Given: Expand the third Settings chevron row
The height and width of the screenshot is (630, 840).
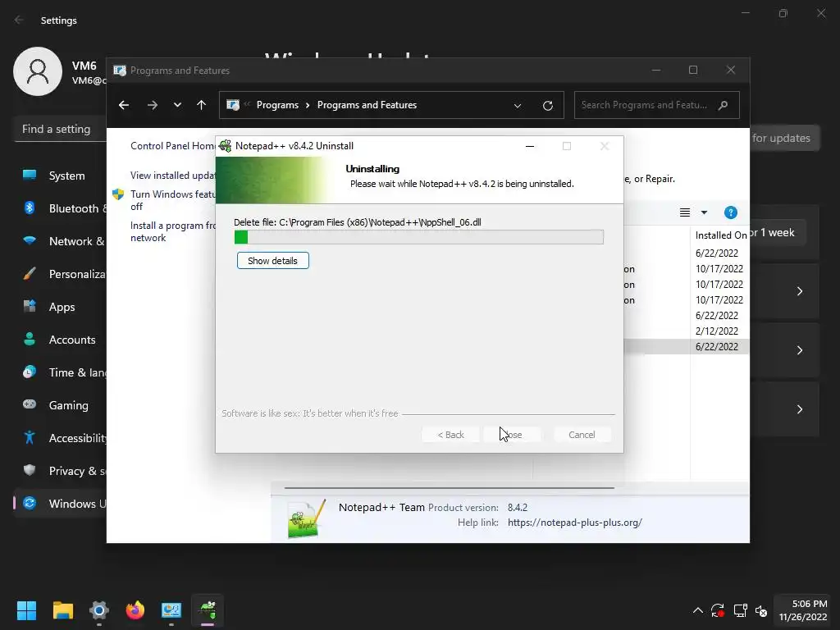Looking at the screenshot, I should point(799,409).
